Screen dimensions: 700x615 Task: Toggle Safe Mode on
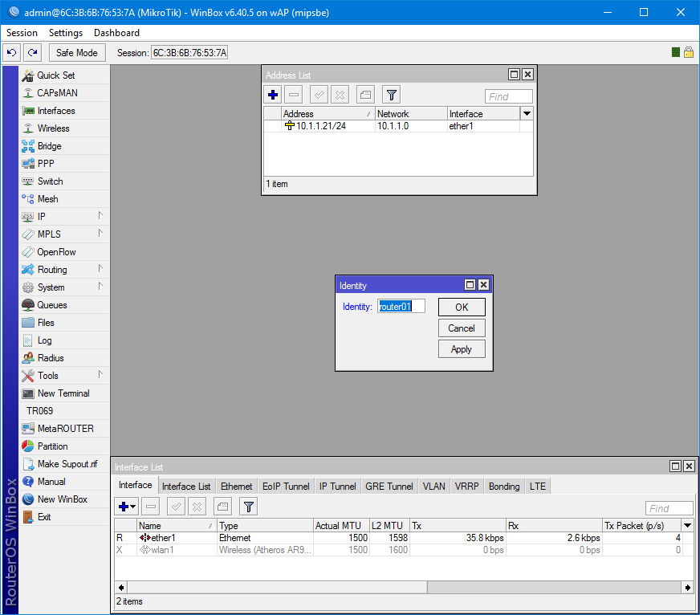tap(76, 51)
